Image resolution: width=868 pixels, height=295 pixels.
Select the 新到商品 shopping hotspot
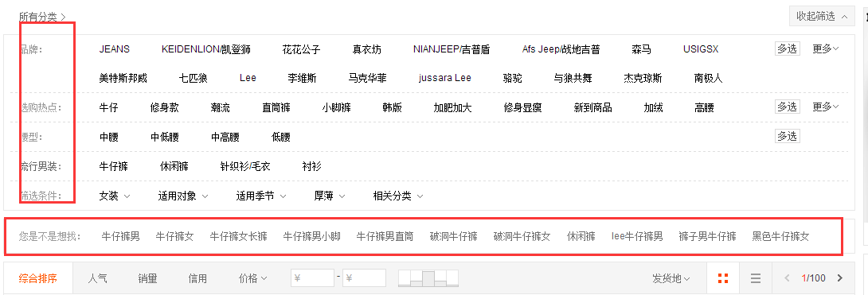[x=593, y=107]
